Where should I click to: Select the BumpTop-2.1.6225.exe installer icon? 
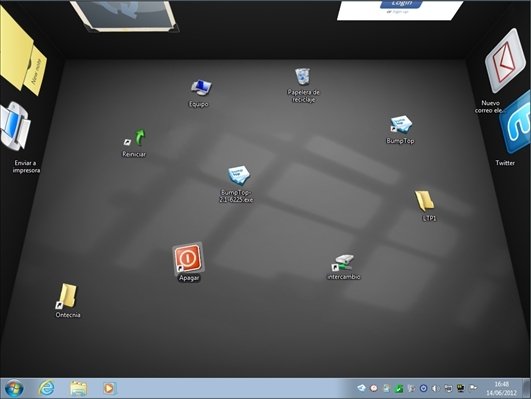point(238,175)
